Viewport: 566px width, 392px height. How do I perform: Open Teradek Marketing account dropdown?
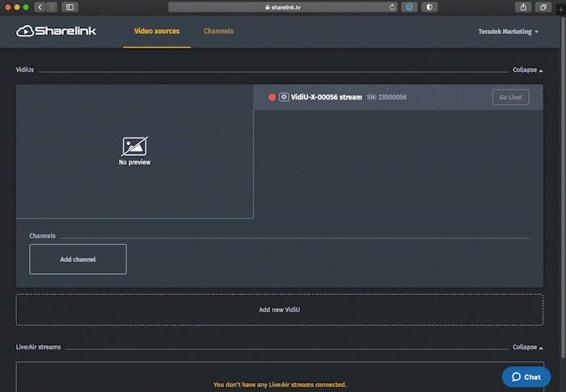509,32
